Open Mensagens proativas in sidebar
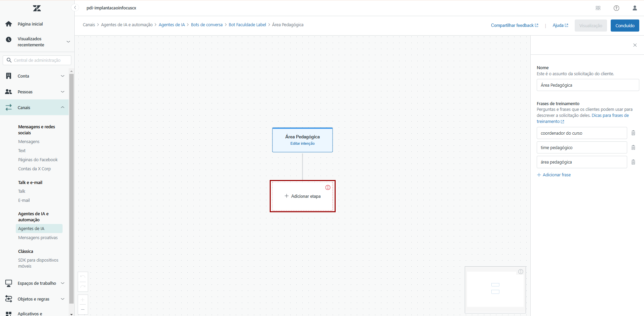This screenshot has width=644, height=316. (x=38, y=238)
